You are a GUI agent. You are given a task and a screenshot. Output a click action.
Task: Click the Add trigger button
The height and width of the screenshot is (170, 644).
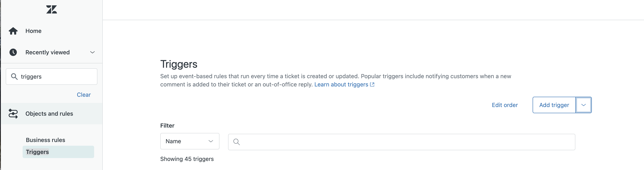(554, 105)
